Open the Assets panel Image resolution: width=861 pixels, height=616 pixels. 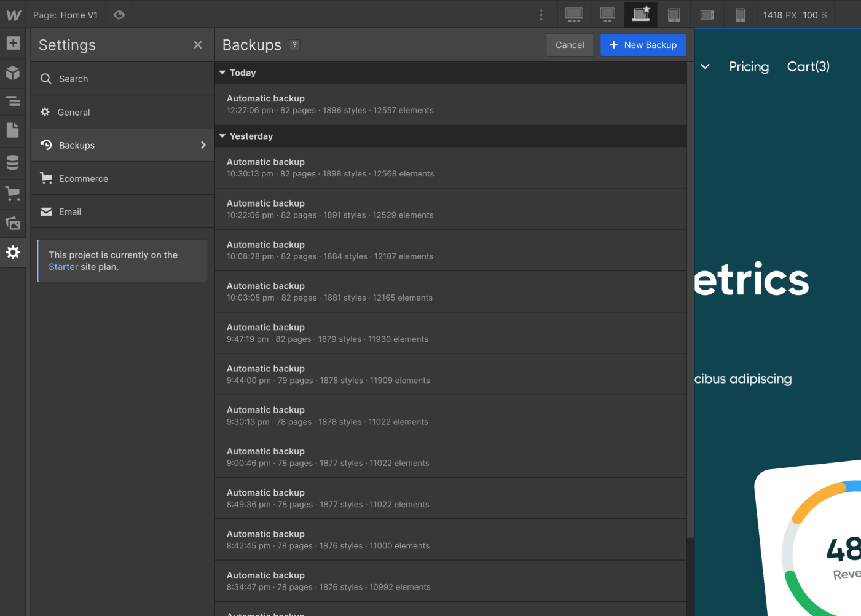[13, 223]
